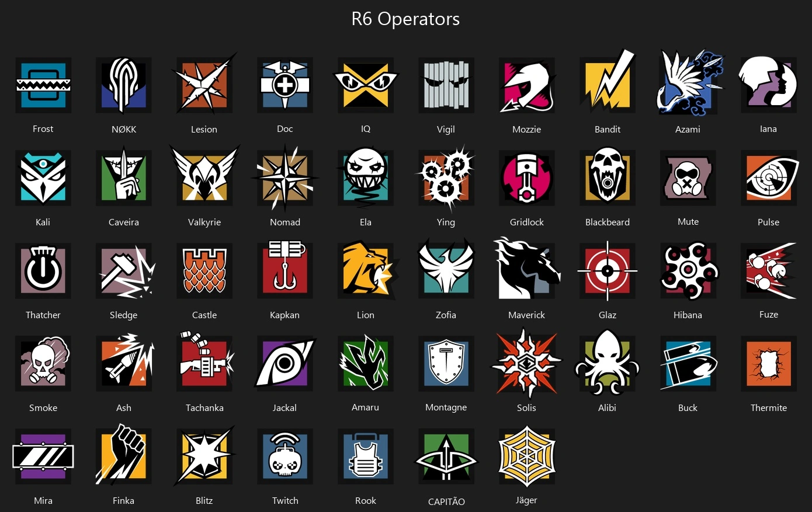Click the CAPITÃO name label
Image resolution: width=812 pixels, height=512 pixels.
[446, 501]
